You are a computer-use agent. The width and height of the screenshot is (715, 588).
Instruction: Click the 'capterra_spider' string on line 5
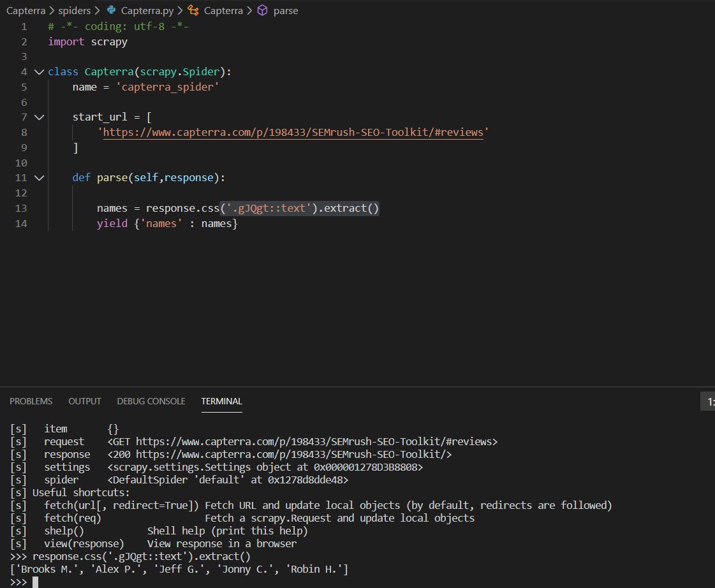coord(167,87)
